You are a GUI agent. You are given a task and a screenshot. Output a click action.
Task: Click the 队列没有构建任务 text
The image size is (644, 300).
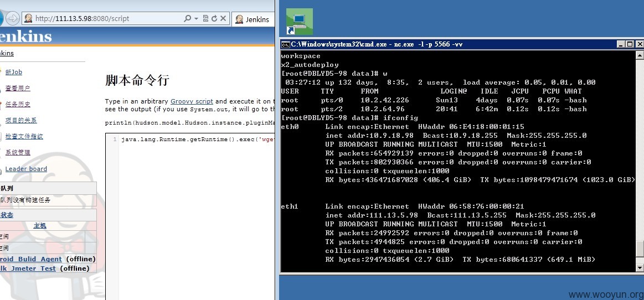[x=25, y=200]
